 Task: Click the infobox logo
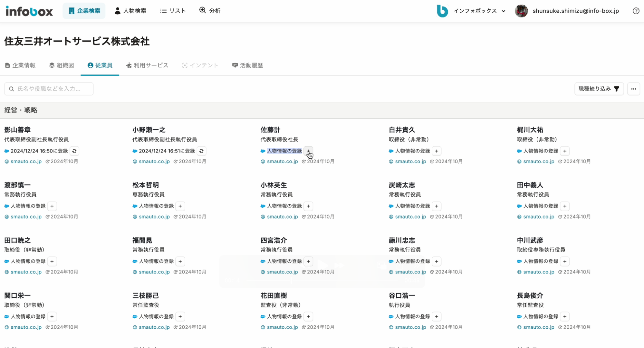[x=29, y=11]
